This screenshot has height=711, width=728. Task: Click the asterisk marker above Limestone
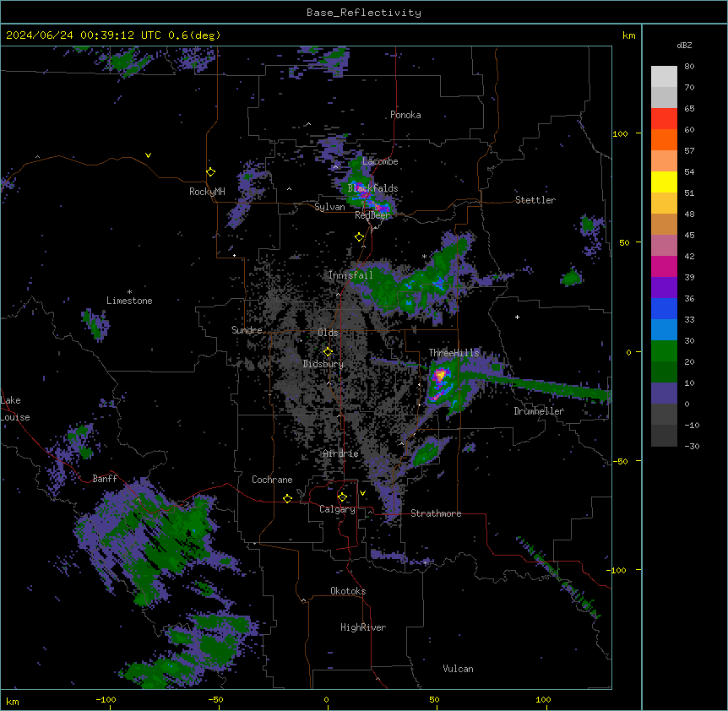coord(129,292)
